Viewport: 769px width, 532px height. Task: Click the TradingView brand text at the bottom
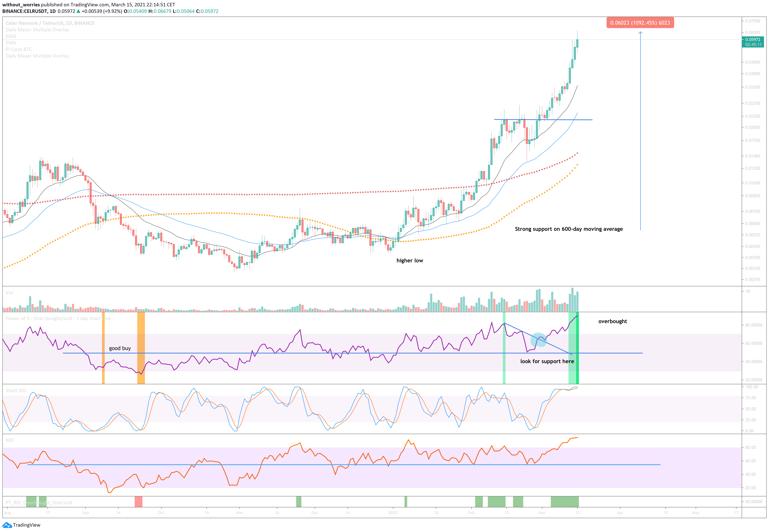click(x=27, y=525)
